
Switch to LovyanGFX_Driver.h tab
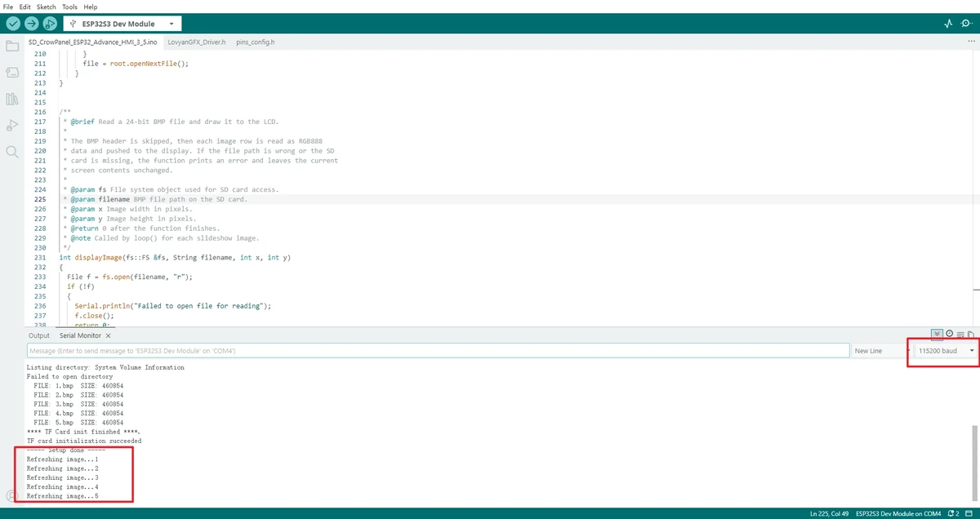[x=196, y=41]
